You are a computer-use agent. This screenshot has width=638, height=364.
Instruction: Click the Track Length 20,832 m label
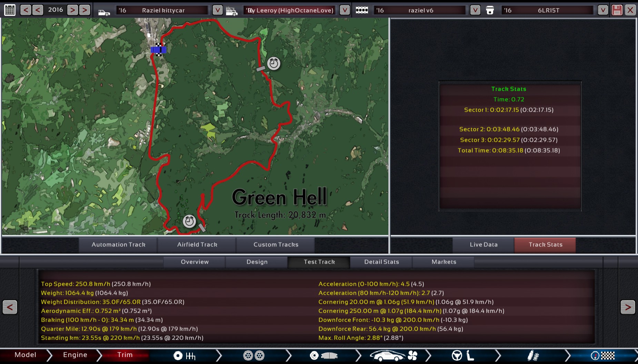[280, 215]
